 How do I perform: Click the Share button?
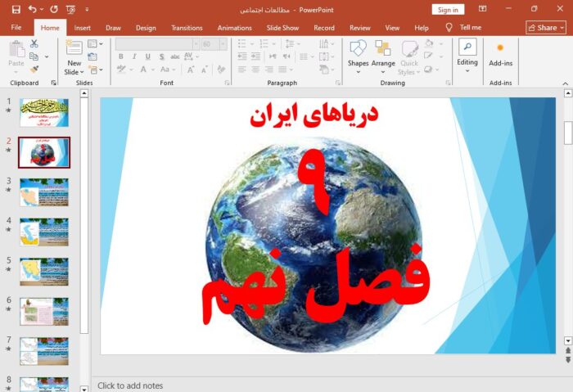(x=546, y=27)
